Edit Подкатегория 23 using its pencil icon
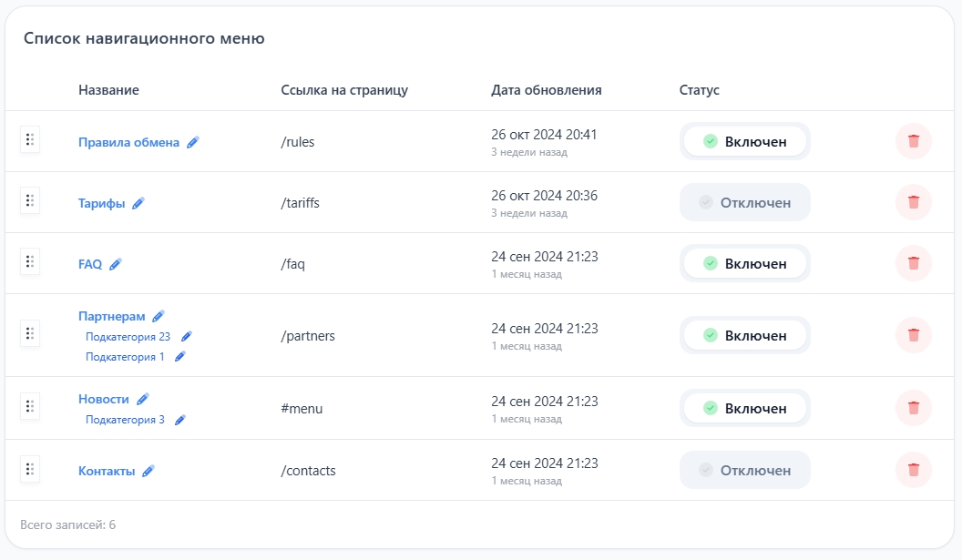The image size is (962, 560). click(187, 337)
